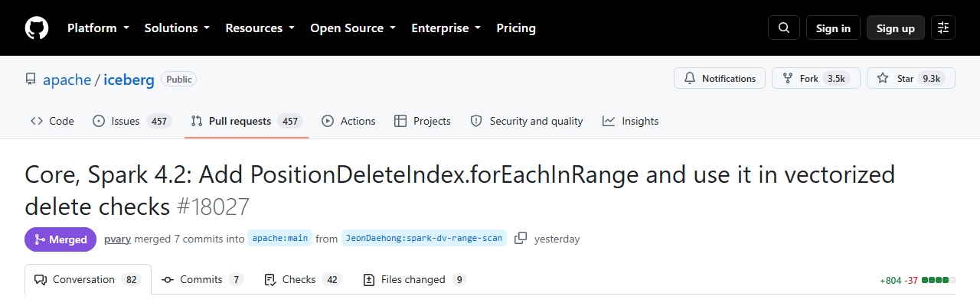Click the Notifications bell button
The image size is (980, 306).
click(720, 78)
